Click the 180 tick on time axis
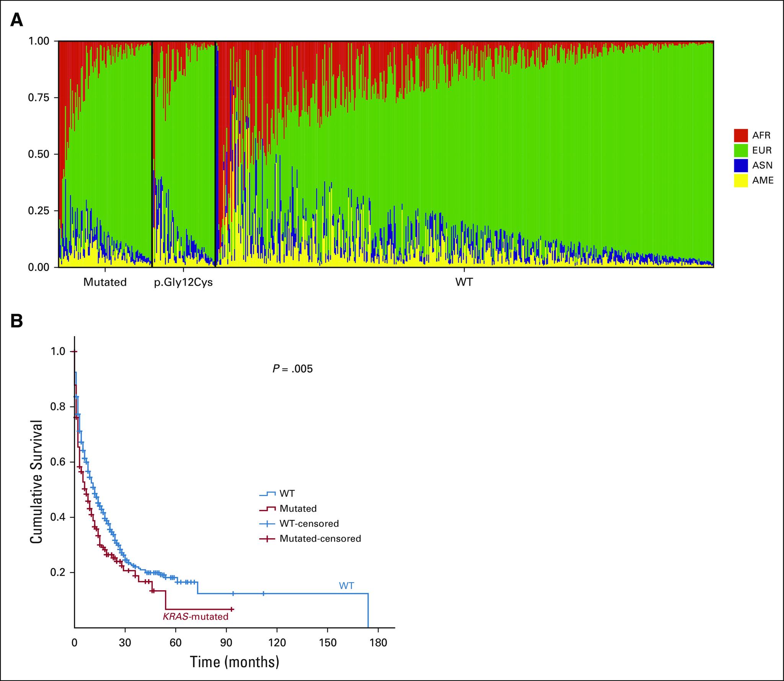This screenshot has width=784, height=681. 378,642
